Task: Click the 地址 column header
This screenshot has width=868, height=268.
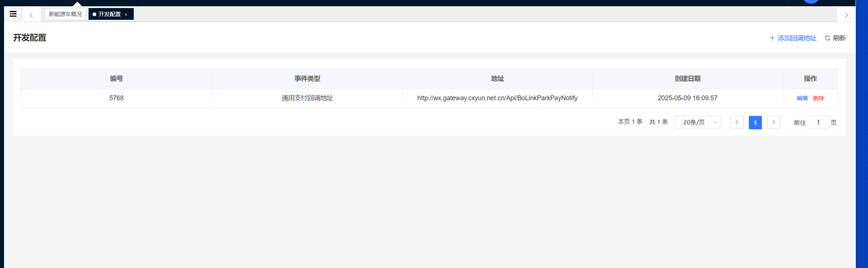Action: (498, 79)
